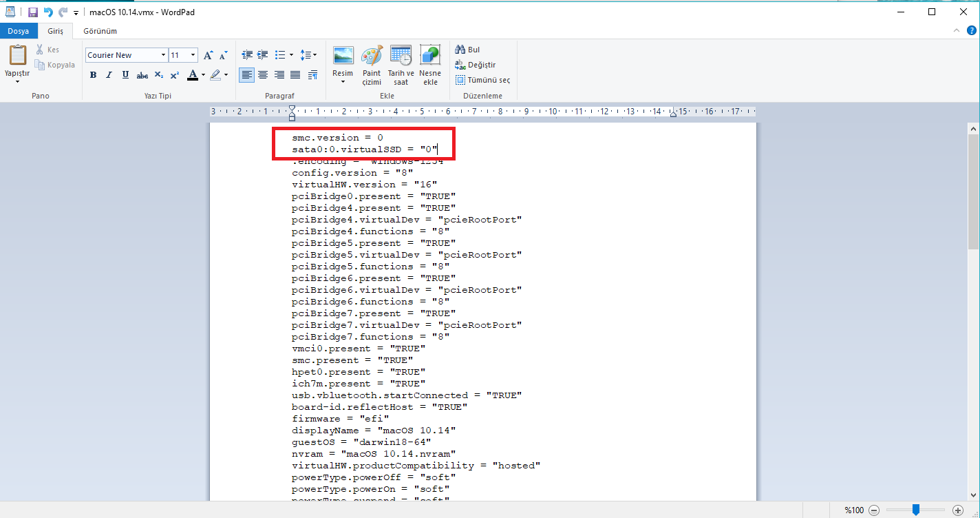
Task: Toggle underline formatting
Action: pyautogui.click(x=125, y=75)
